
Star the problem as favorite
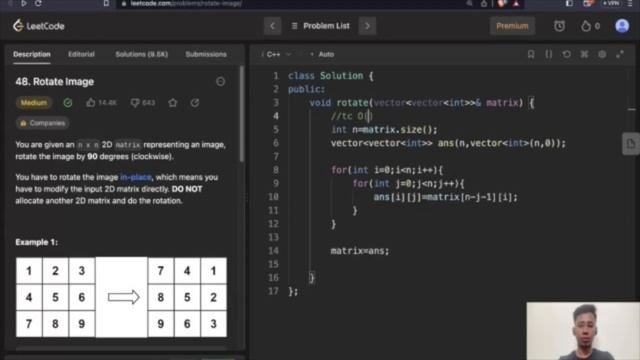click(x=173, y=103)
